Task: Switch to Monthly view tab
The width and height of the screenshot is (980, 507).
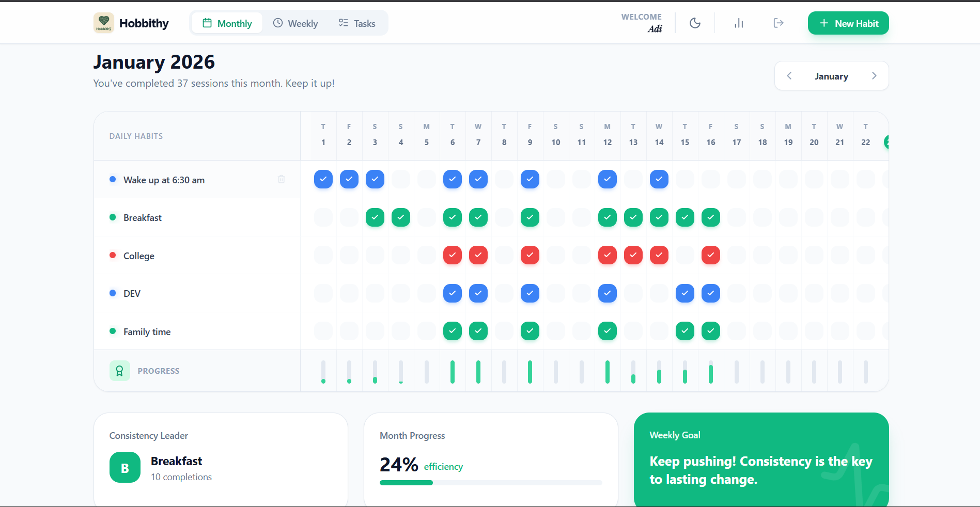Action: point(227,23)
